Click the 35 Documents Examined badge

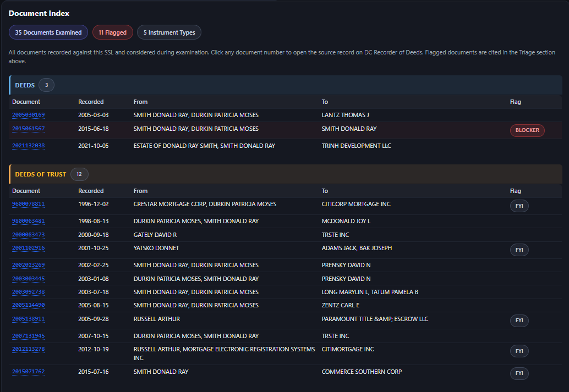tap(48, 32)
